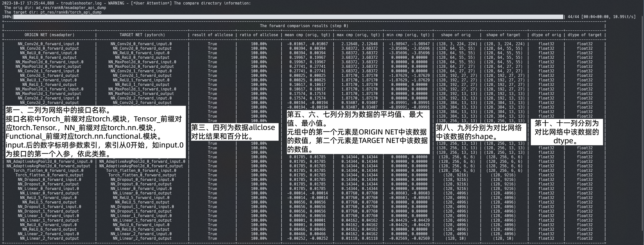Select NN_Conv2d_1_forward_output in the ORIGIN NET column
This screenshot has height=245, width=644.
[x=50, y=76]
